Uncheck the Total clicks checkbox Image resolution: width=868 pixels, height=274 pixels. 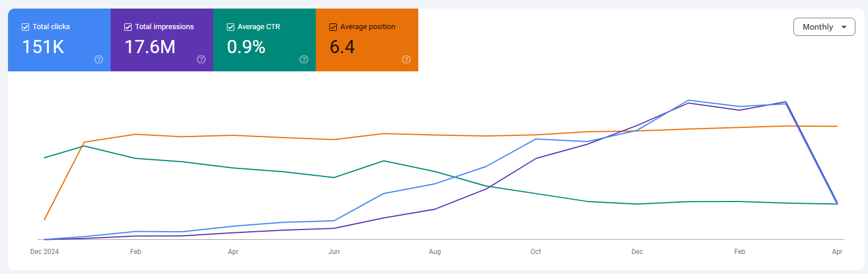click(x=25, y=27)
